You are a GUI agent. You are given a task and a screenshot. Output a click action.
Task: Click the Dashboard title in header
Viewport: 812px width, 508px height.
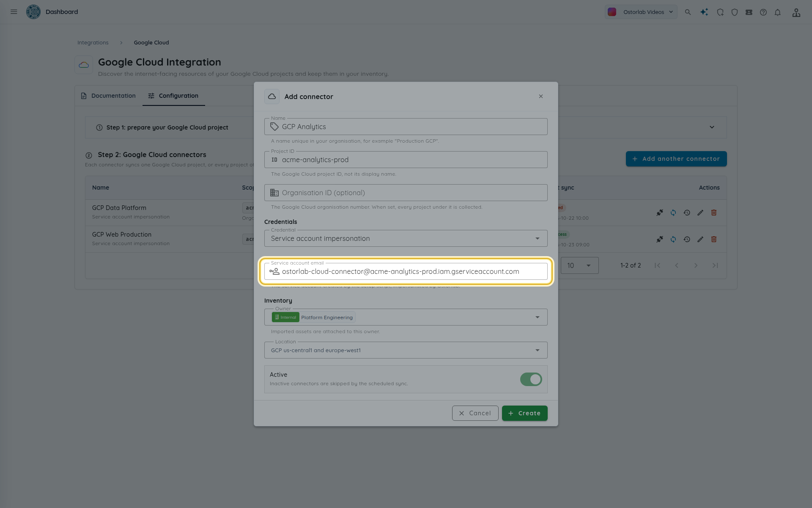point(62,12)
